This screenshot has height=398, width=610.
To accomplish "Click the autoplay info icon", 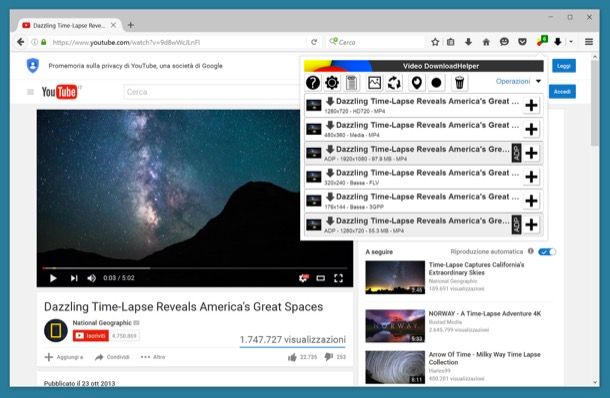I will (531, 251).
